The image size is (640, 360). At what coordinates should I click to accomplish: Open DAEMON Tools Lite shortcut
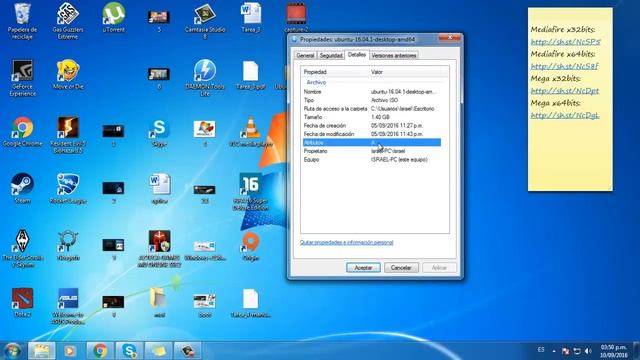pos(204,78)
